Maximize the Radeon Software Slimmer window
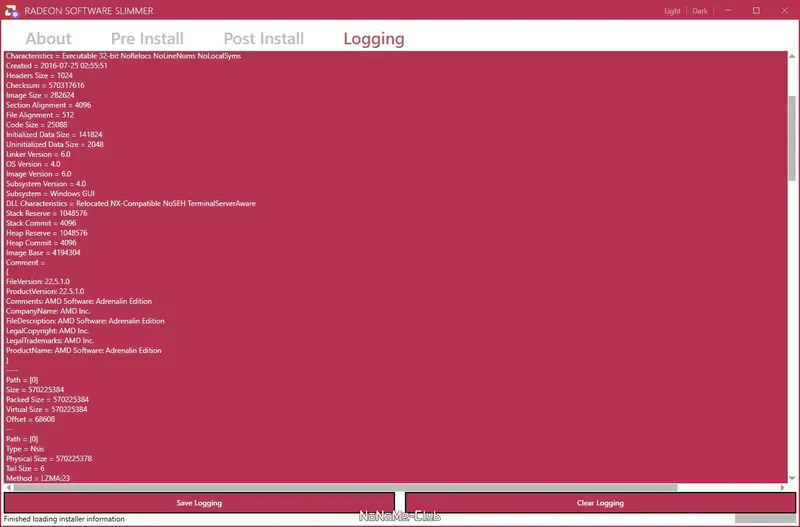This screenshot has width=800, height=527. (756, 11)
